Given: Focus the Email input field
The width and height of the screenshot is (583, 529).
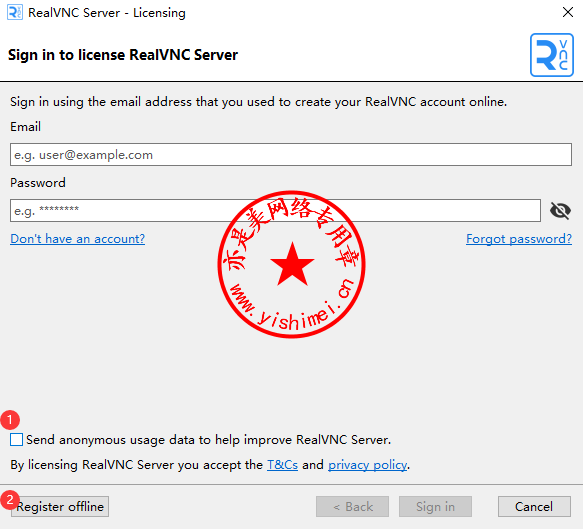Looking at the screenshot, I should click(x=291, y=155).
